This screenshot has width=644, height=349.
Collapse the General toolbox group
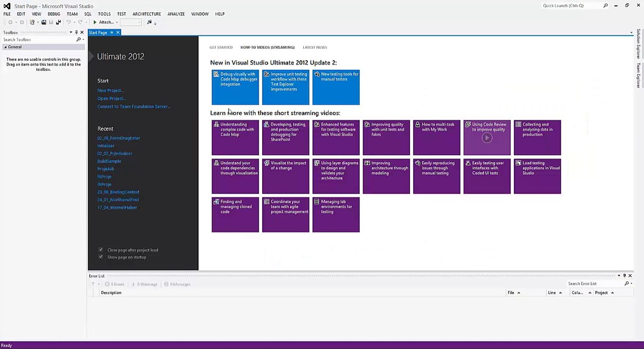(5, 47)
